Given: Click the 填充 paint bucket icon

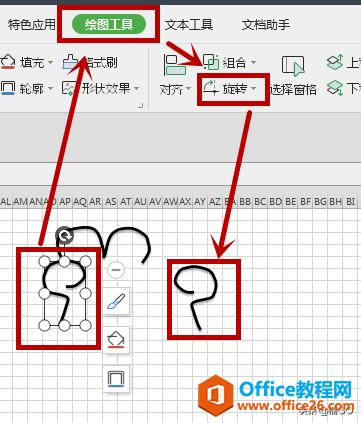Looking at the screenshot, I should [8, 62].
